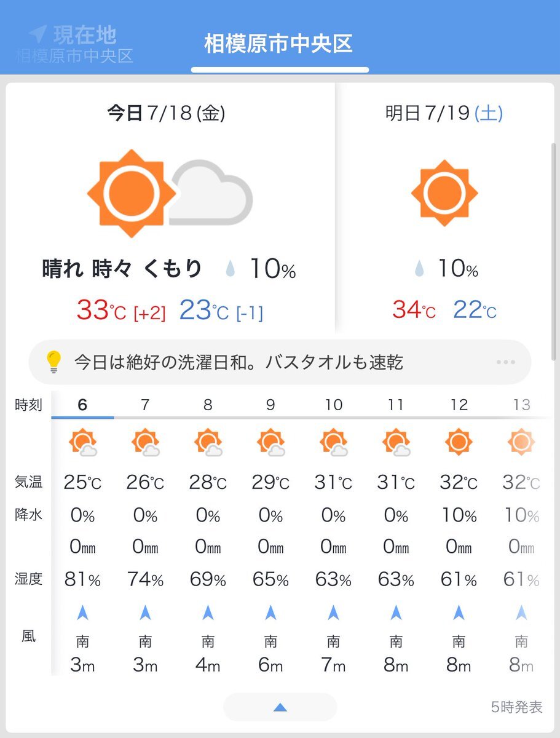Click the 9 o'clock weather icon
The height and width of the screenshot is (738, 560).
pyautogui.click(x=270, y=442)
